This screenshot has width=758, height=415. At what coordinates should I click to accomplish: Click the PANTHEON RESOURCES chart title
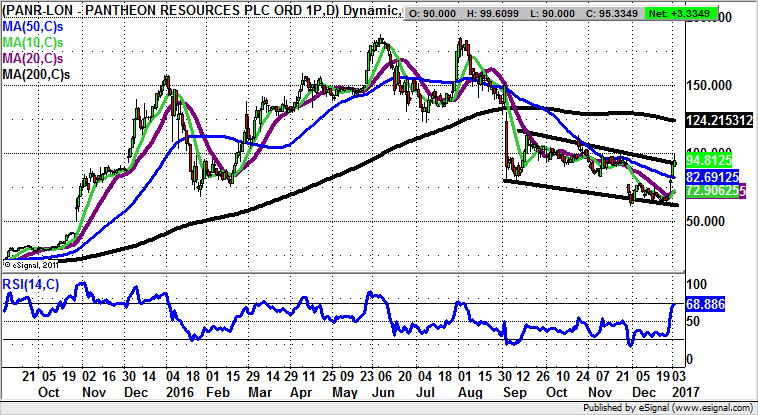[200, 11]
